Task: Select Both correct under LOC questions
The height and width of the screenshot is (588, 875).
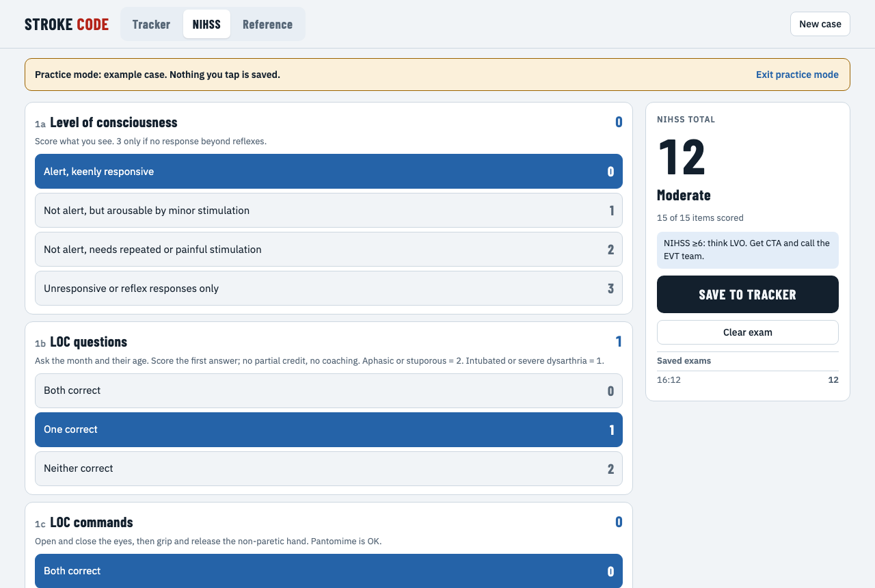Action: click(x=329, y=391)
